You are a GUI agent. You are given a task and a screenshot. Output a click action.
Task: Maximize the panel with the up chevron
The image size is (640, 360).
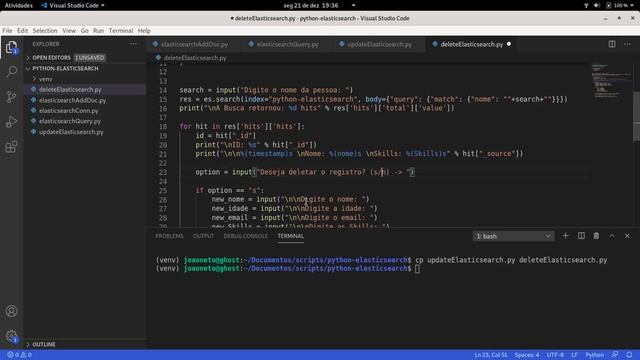click(612, 236)
